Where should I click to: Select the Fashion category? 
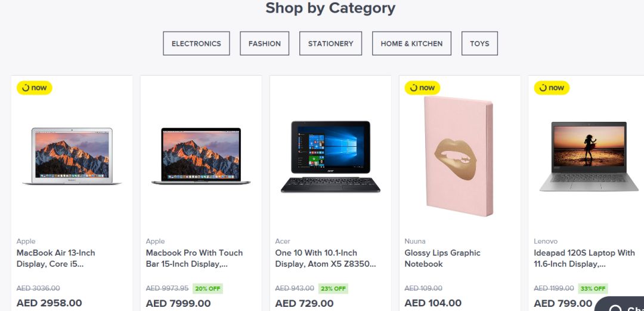[265, 44]
